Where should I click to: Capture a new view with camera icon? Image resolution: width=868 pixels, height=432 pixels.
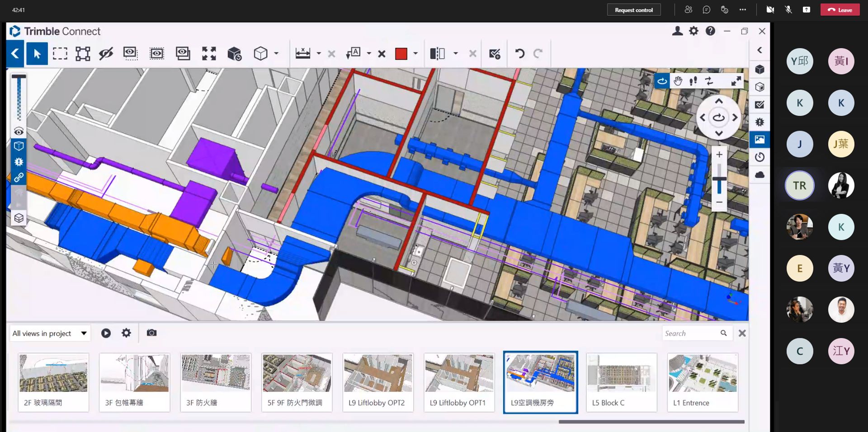click(151, 333)
